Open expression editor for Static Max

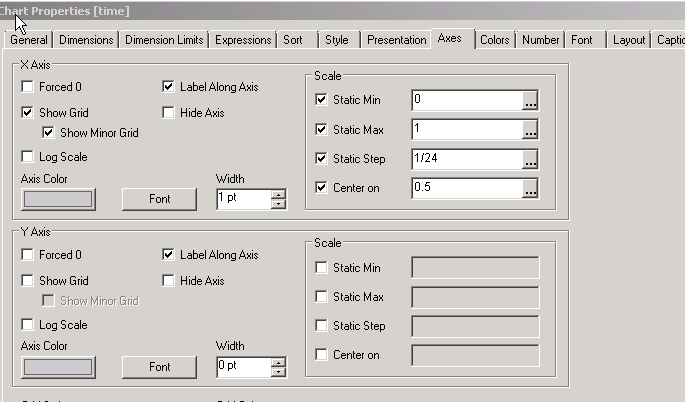[x=530, y=129]
